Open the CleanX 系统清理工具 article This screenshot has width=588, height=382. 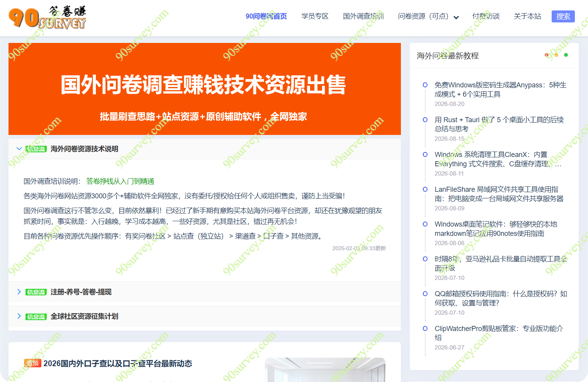498,159
